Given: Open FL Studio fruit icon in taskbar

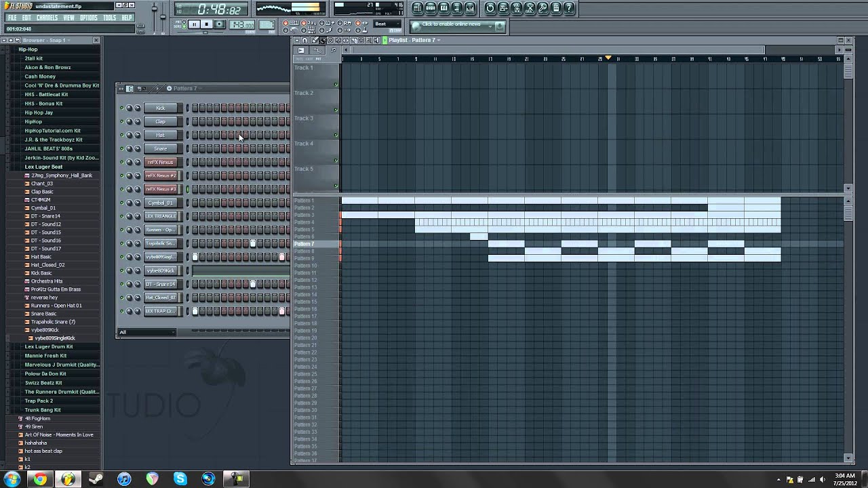Looking at the screenshot, I should [68, 479].
